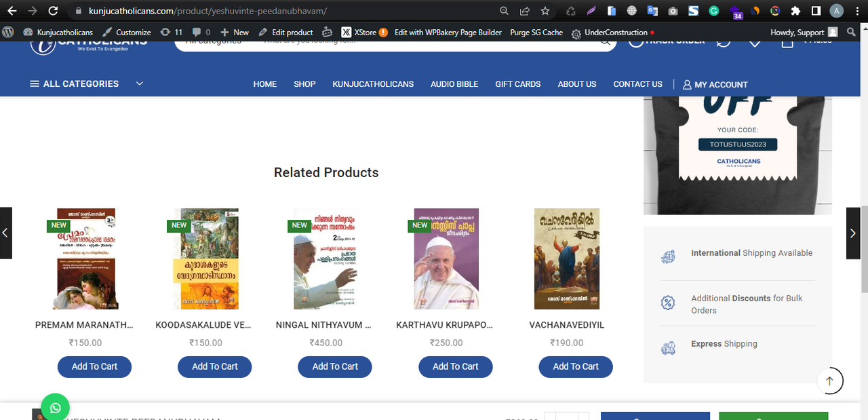Click the TOTUSTUUS2023 coupon code

tap(738, 145)
